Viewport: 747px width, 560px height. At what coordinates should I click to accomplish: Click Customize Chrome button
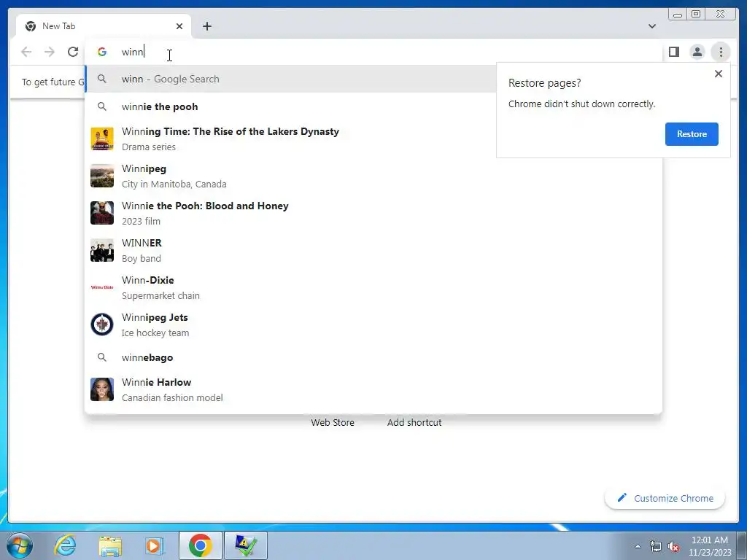pyautogui.click(x=665, y=498)
